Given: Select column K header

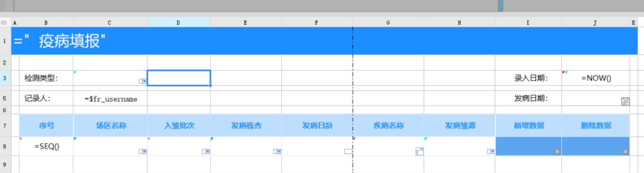Looking at the screenshot, I should pyautogui.click(x=634, y=23).
